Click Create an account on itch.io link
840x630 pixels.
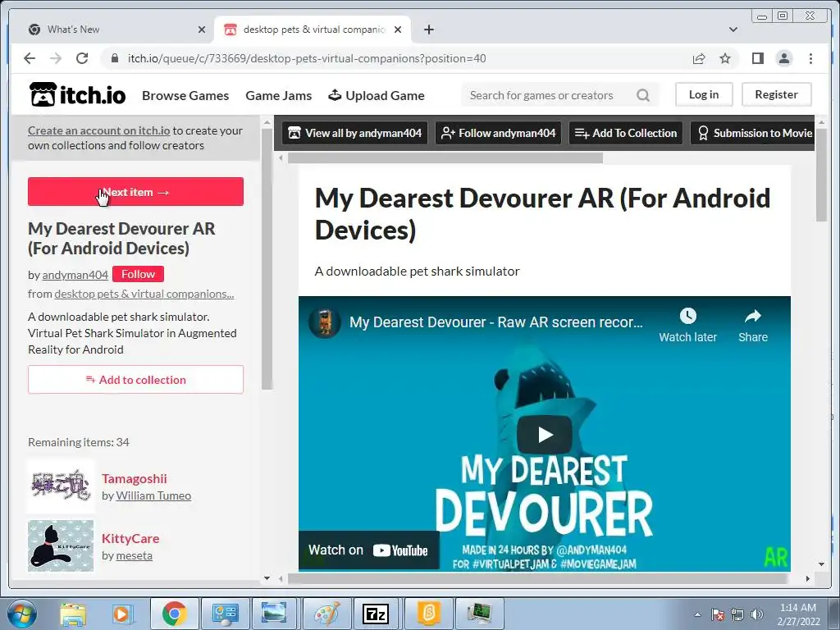tap(98, 130)
